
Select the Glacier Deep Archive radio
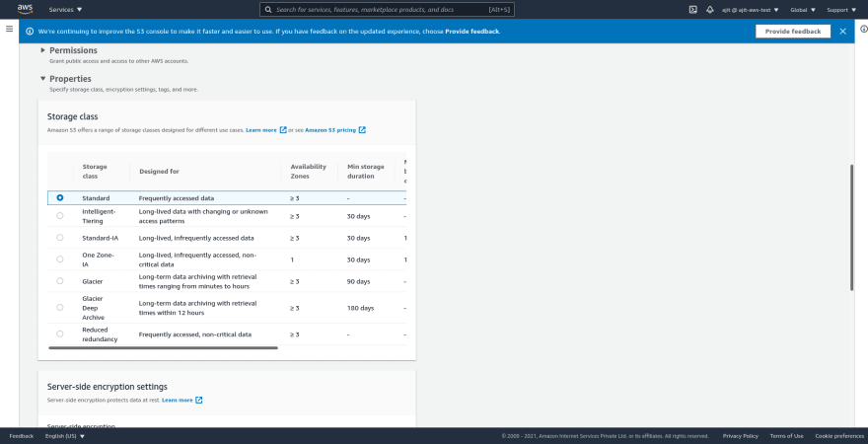[60, 307]
